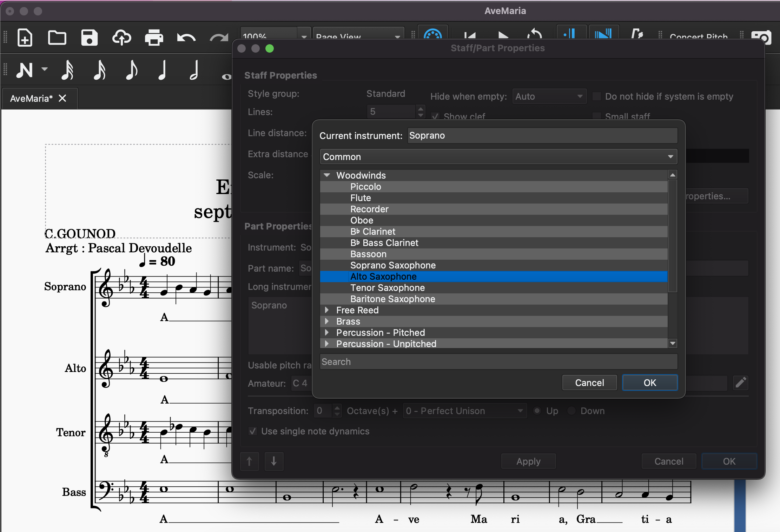Open the Common instrument set dropdown
Image resolution: width=780 pixels, height=532 pixels.
point(498,157)
